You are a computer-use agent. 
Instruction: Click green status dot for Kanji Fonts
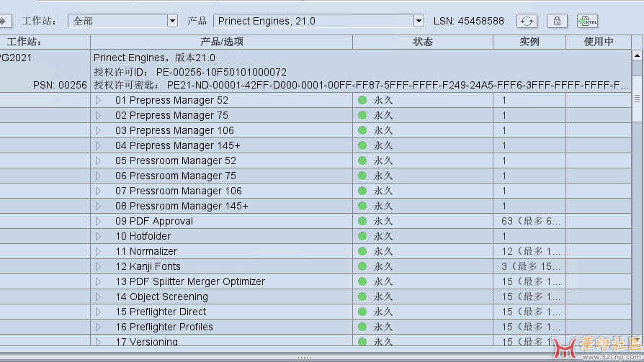(362, 266)
